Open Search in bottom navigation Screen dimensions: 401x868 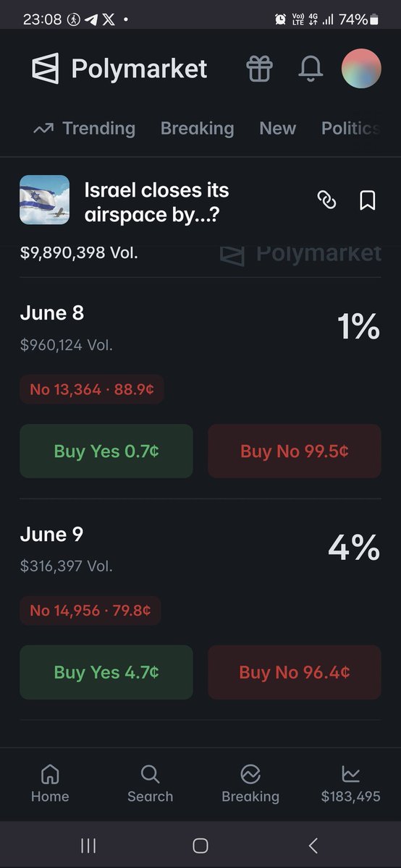click(x=150, y=785)
